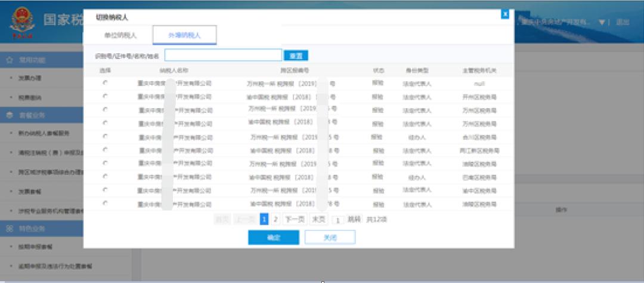Viewport: 644px width, 283px height.
Task: Select radio for row with 合川区税务局
Action: point(105,136)
